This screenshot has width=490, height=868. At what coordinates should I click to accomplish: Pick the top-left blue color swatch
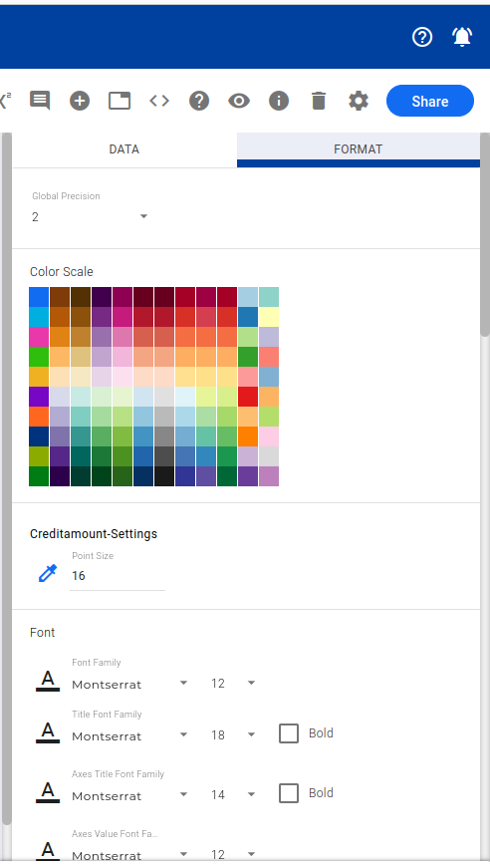39,297
